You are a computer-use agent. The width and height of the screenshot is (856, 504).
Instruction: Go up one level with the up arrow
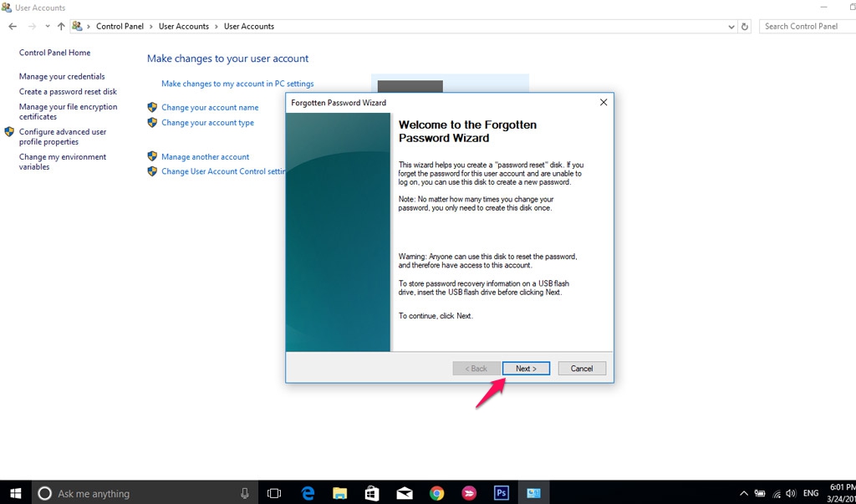[61, 27]
